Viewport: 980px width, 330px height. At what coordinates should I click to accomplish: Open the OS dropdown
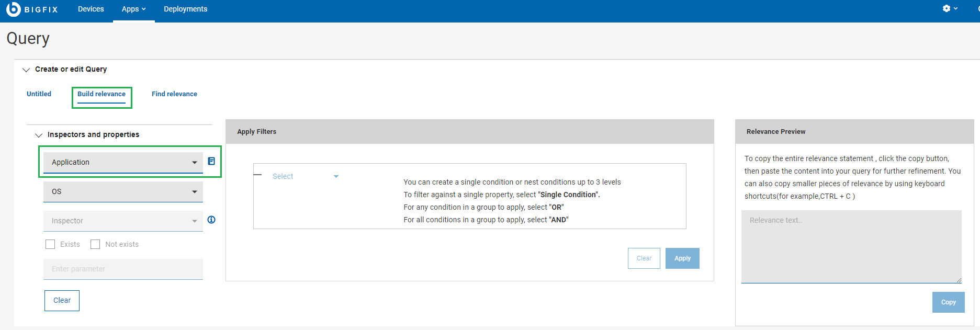[123, 191]
